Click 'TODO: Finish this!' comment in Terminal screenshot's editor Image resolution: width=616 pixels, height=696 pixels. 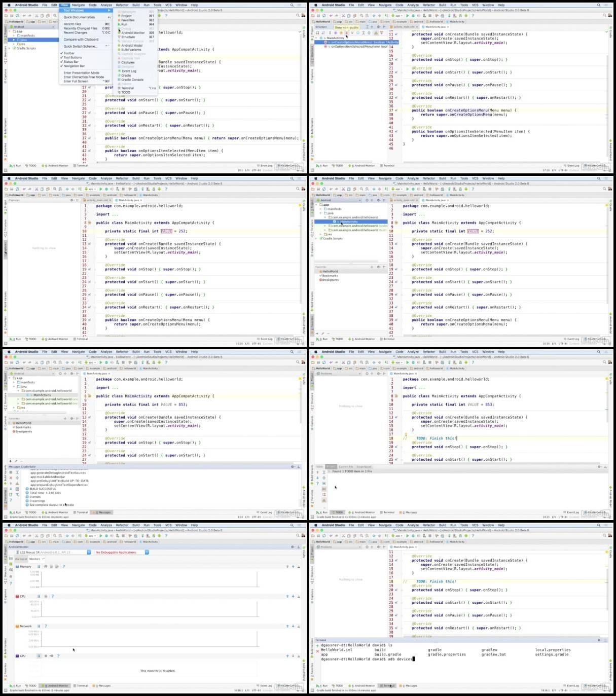436,581
